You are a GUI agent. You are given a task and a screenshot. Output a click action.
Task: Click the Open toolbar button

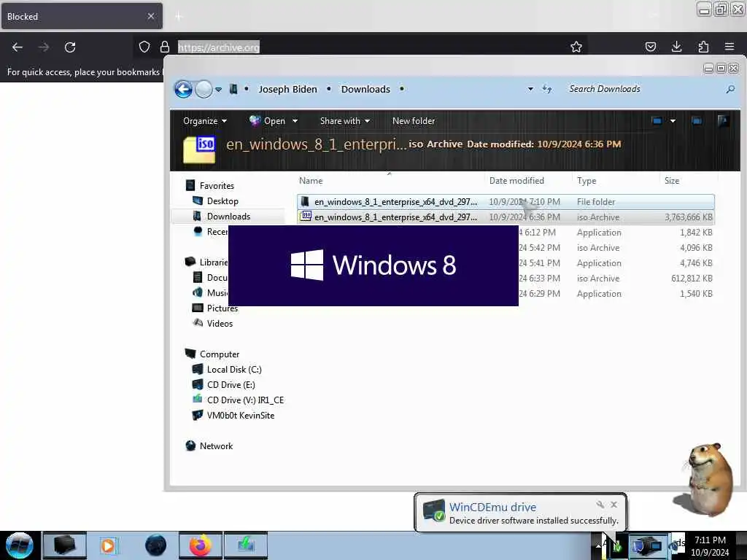point(267,121)
